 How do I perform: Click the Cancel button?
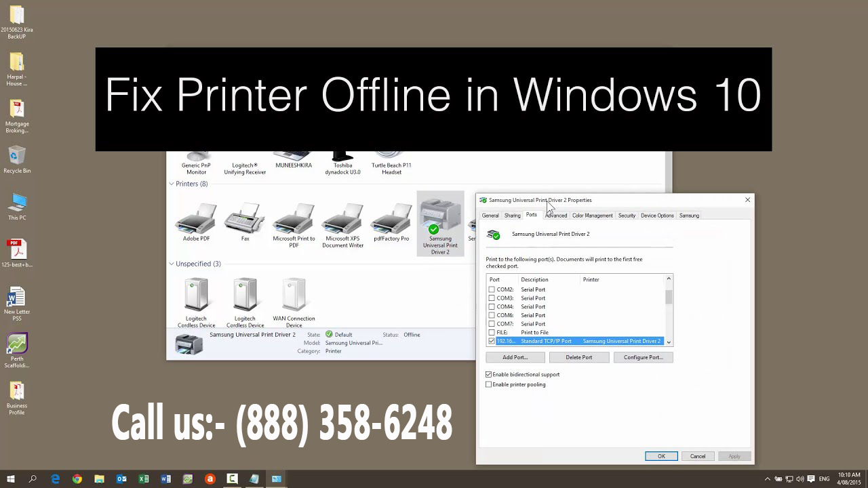pyautogui.click(x=698, y=456)
